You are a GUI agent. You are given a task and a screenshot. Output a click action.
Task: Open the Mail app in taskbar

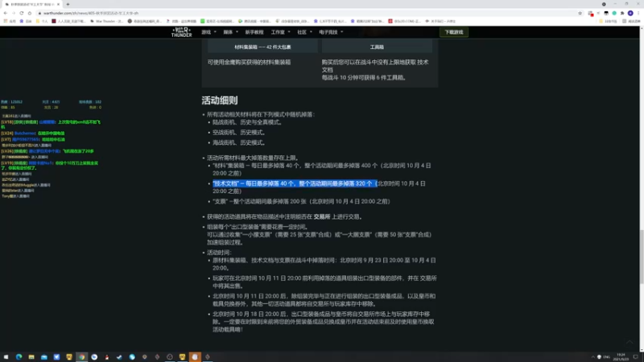point(44,357)
